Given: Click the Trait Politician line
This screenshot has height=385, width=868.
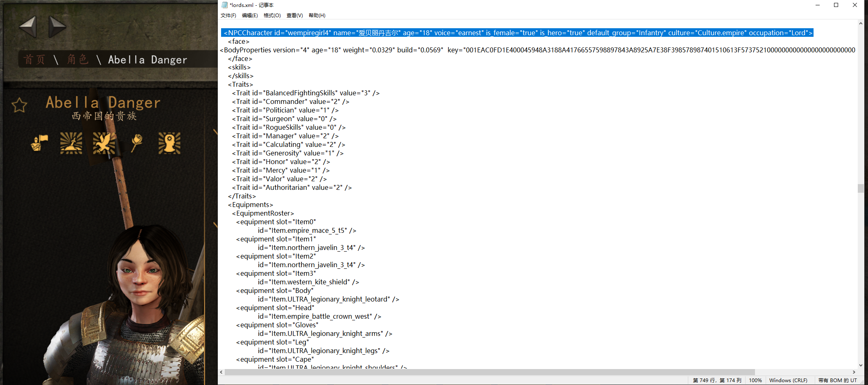Looking at the screenshot, I should point(285,110).
